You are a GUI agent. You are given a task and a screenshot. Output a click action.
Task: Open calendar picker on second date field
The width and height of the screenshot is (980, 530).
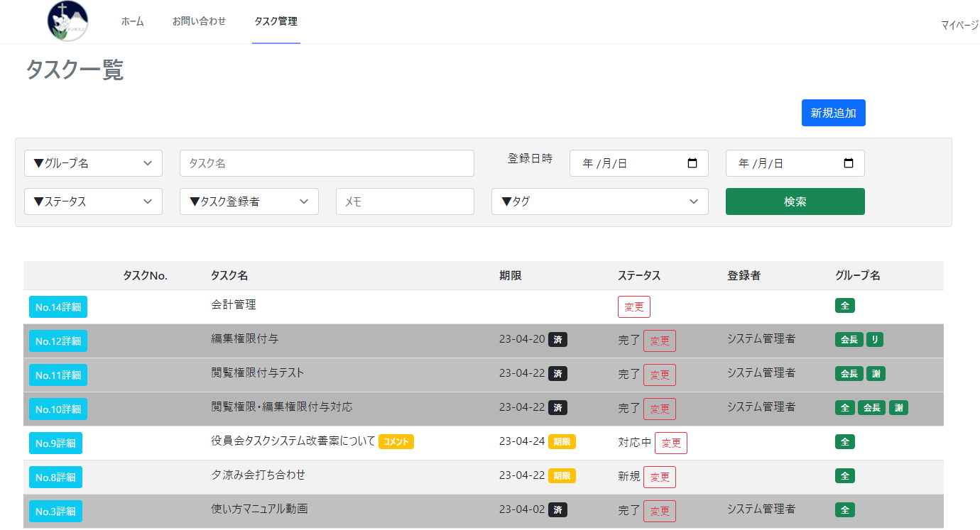(x=848, y=163)
